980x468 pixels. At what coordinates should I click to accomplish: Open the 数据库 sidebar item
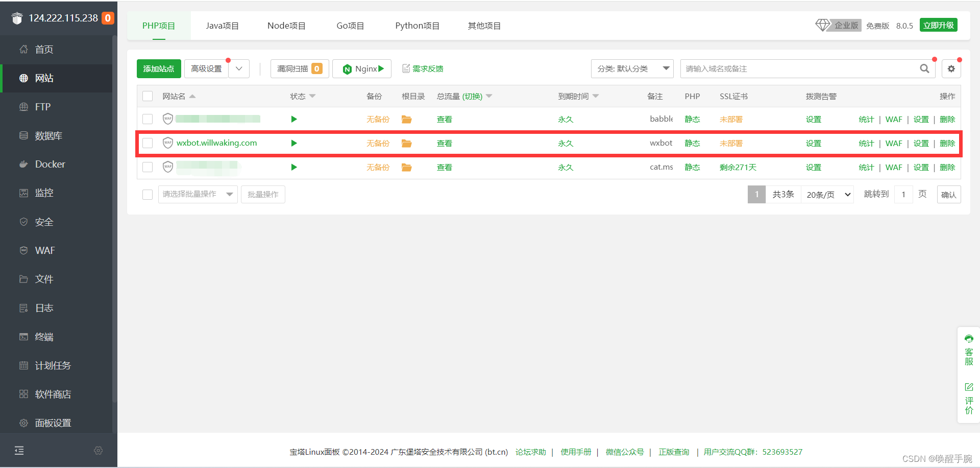(56, 135)
